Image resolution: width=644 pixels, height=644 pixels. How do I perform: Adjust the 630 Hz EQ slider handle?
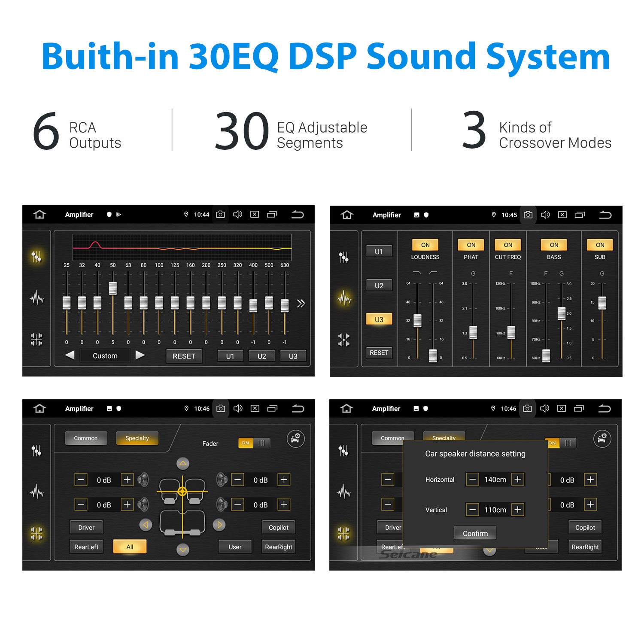pyautogui.click(x=285, y=306)
